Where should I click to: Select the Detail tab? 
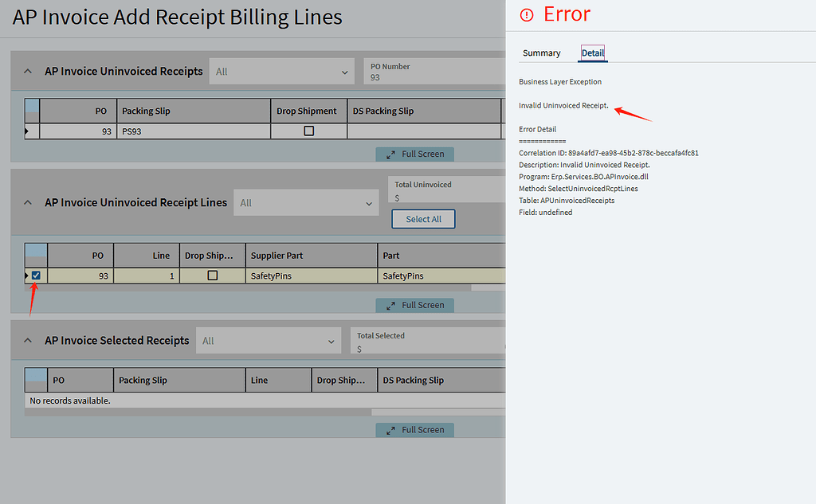pyautogui.click(x=592, y=53)
